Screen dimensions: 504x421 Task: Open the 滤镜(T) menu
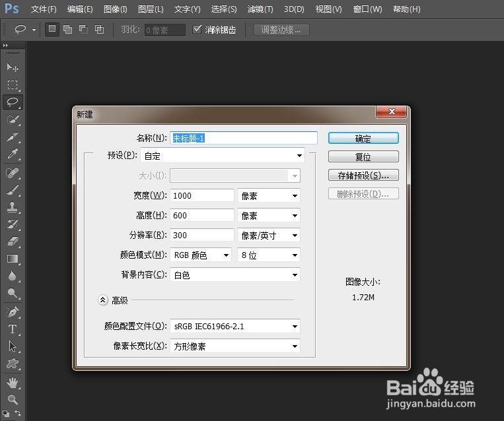pyautogui.click(x=260, y=9)
